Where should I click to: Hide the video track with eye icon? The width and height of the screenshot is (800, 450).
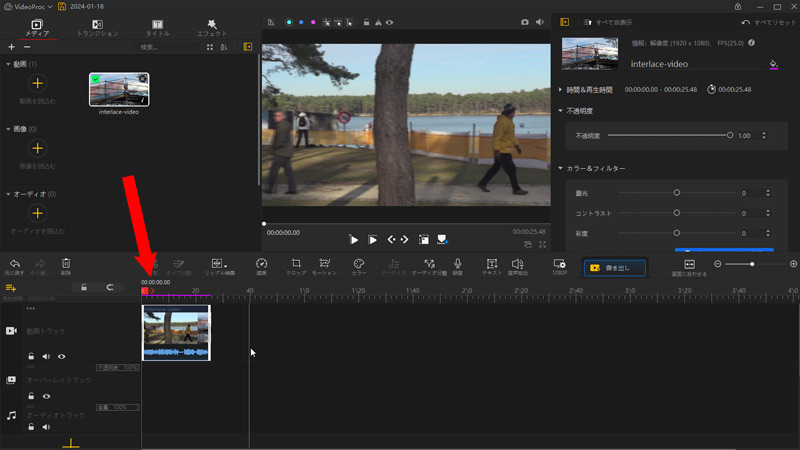(x=62, y=356)
